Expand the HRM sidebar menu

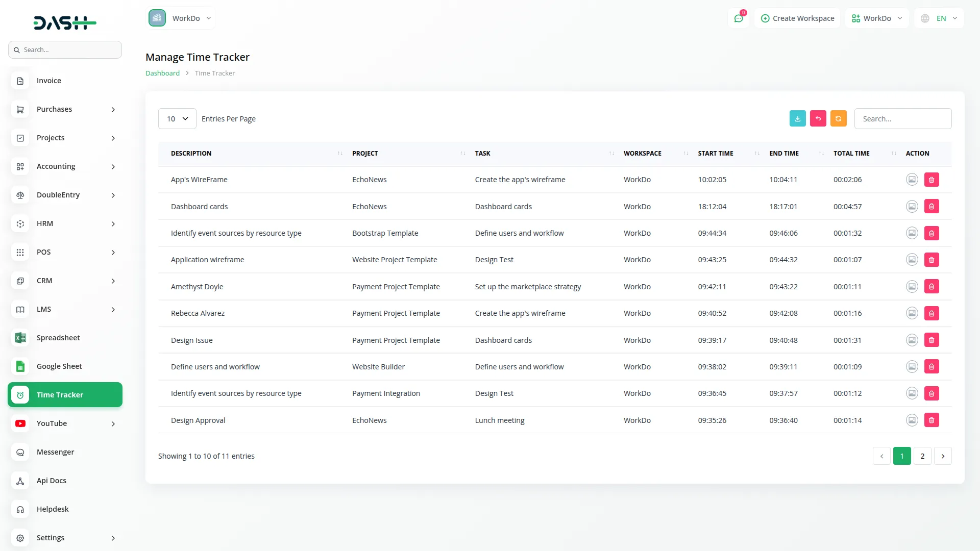[44, 223]
